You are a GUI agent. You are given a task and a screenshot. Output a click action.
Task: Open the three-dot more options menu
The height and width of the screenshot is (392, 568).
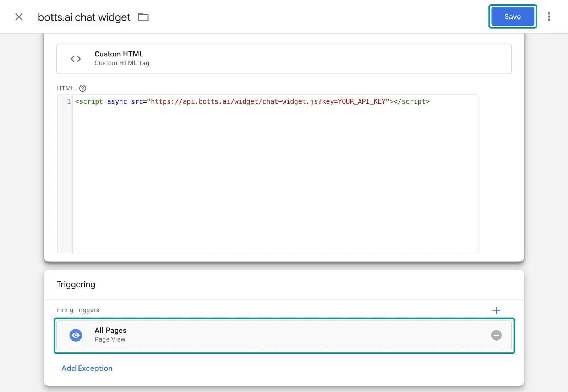(x=549, y=17)
